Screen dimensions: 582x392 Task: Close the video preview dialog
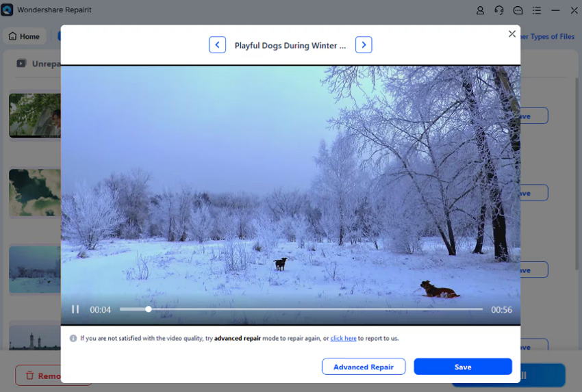click(x=511, y=34)
